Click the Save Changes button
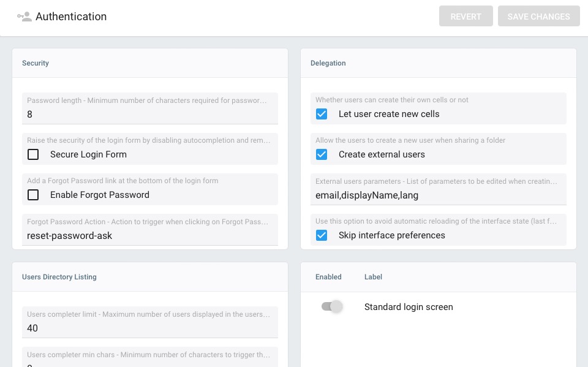The image size is (588, 367). point(538,17)
